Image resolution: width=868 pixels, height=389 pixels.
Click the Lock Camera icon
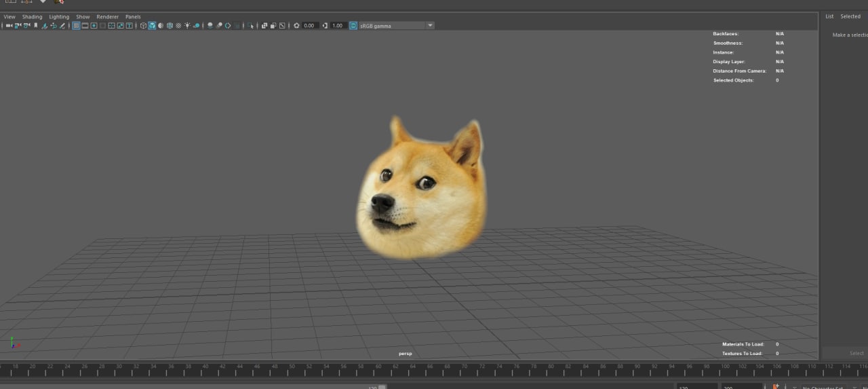(18, 25)
